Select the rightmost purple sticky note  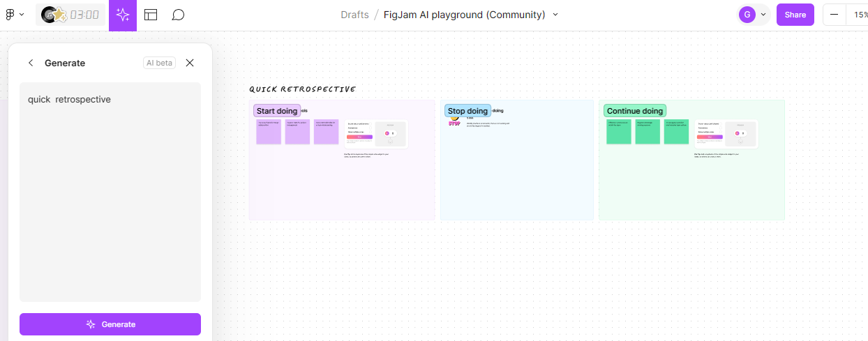pyautogui.click(x=326, y=132)
